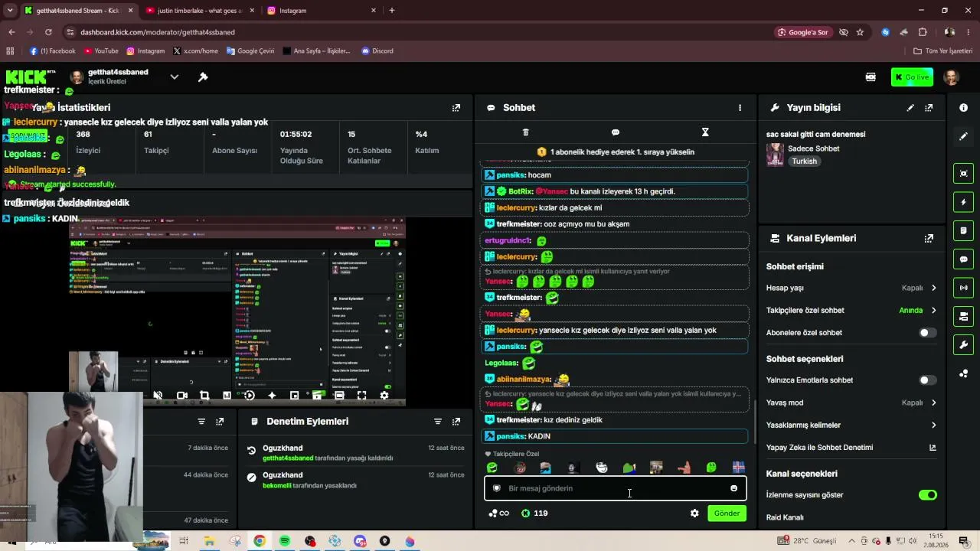The width and height of the screenshot is (980, 551).
Task: Pop out the Kanal Eylemleri panel
Action: tap(929, 238)
